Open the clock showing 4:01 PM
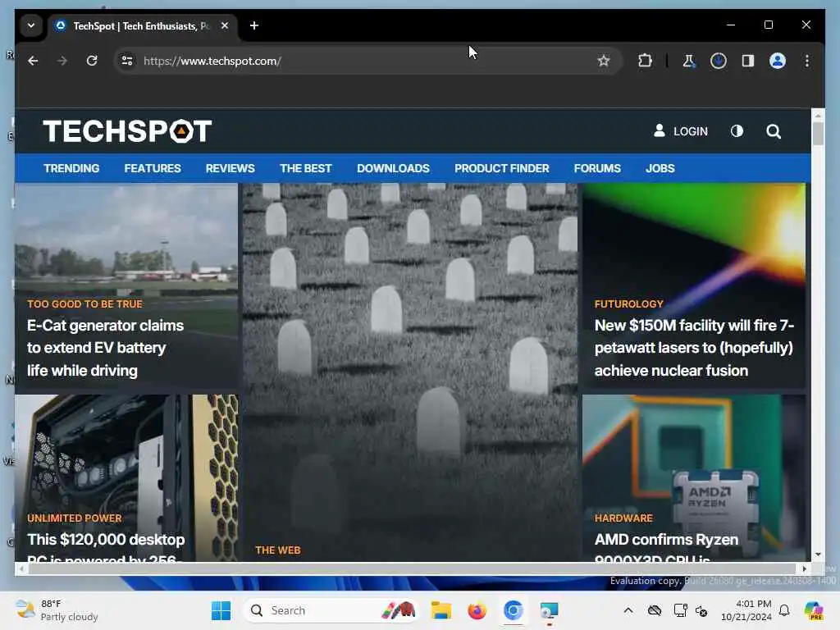 click(746, 610)
